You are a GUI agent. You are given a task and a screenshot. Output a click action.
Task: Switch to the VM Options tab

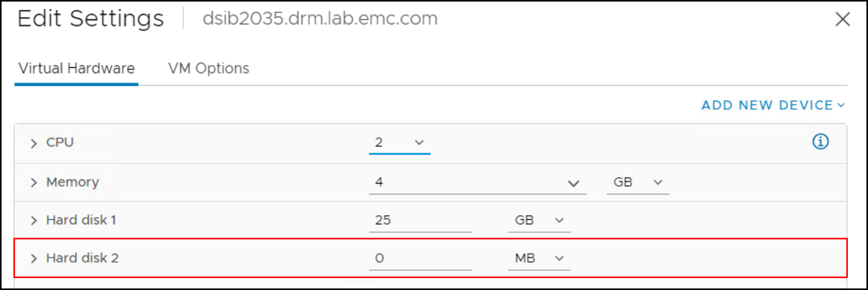(x=209, y=68)
